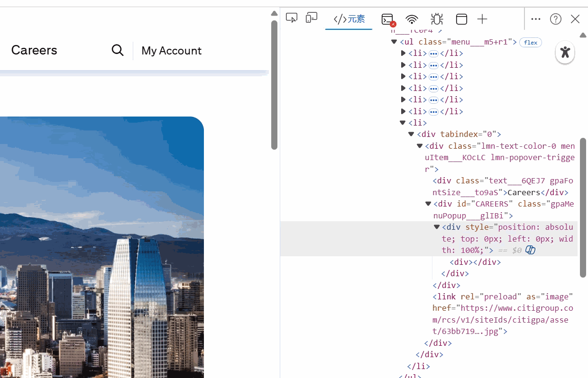Viewport: 588px width, 378px height.
Task: Collapse the div tabindex="0" node
Action: coord(411,135)
